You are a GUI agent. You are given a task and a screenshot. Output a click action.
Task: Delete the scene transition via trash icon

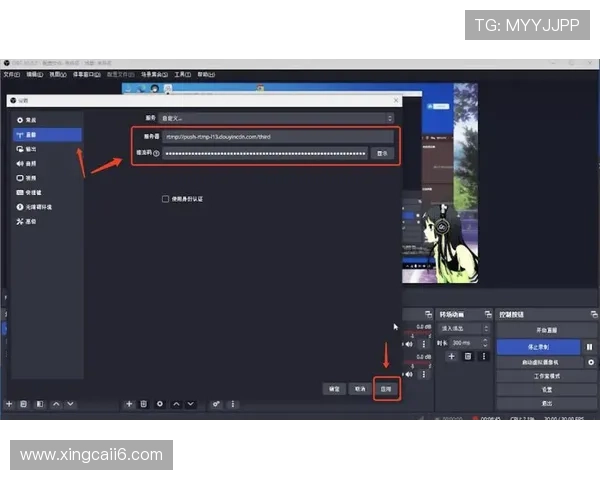(x=466, y=356)
